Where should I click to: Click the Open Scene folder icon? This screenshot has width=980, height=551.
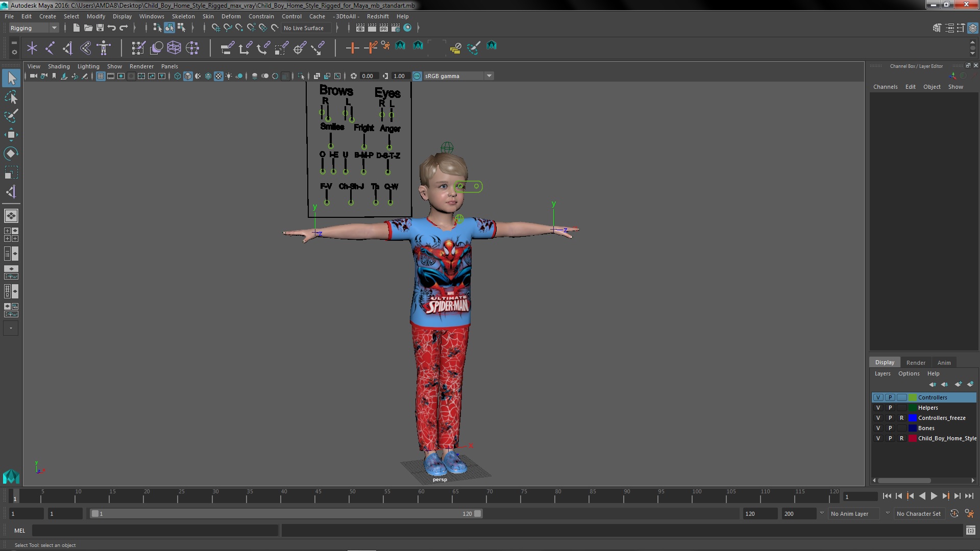(x=88, y=28)
